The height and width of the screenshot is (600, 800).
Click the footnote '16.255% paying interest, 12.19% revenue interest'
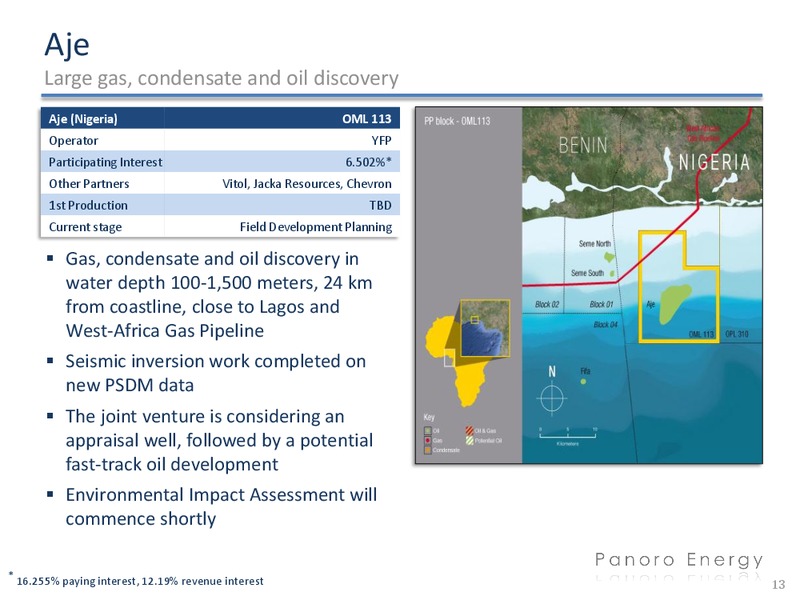140,581
